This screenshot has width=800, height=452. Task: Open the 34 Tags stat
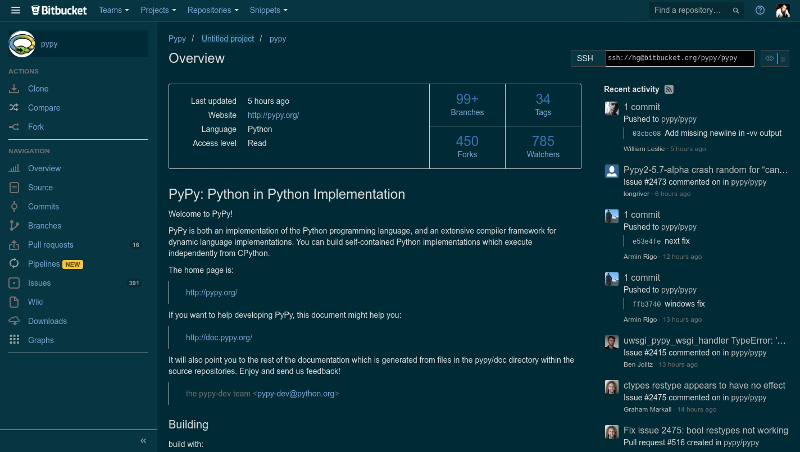click(543, 105)
